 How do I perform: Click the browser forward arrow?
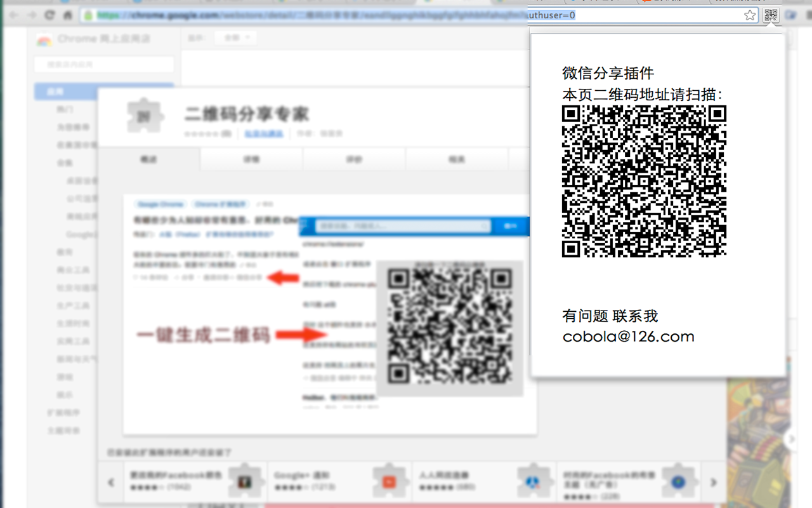click(32, 15)
